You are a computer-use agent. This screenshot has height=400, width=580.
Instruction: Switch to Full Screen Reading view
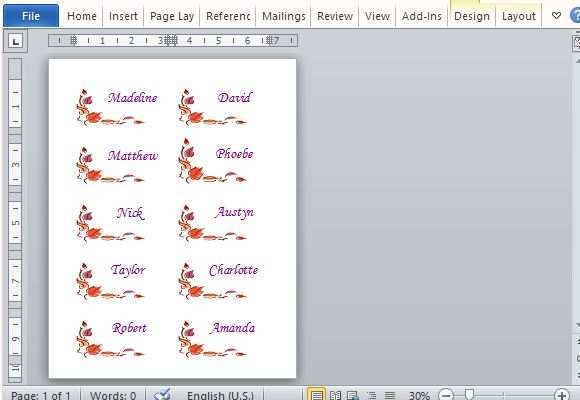click(335, 395)
